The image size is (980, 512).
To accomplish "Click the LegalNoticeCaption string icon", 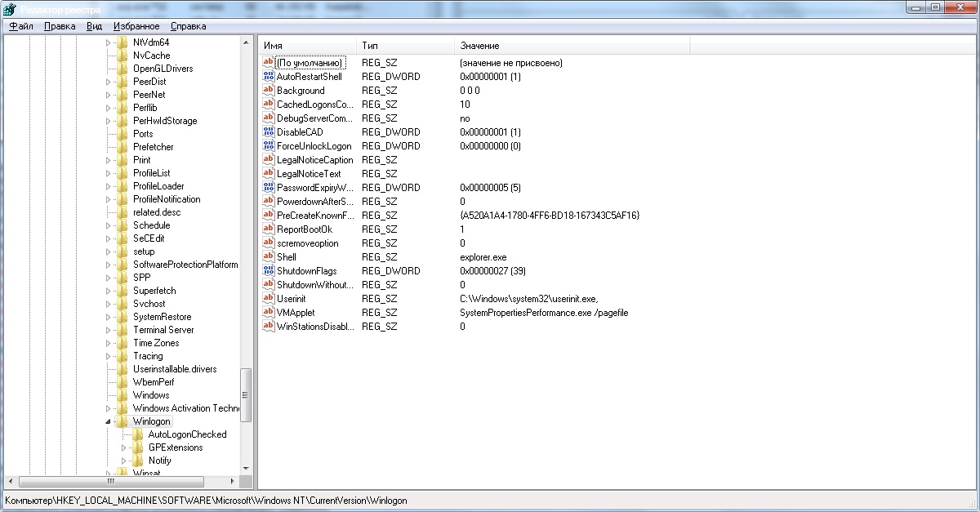I will pyautogui.click(x=268, y=160).
